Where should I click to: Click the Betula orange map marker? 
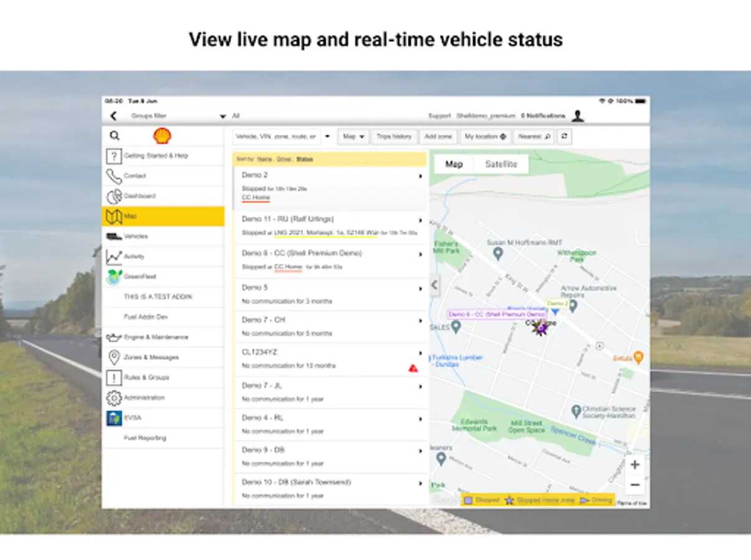[638, 357]
